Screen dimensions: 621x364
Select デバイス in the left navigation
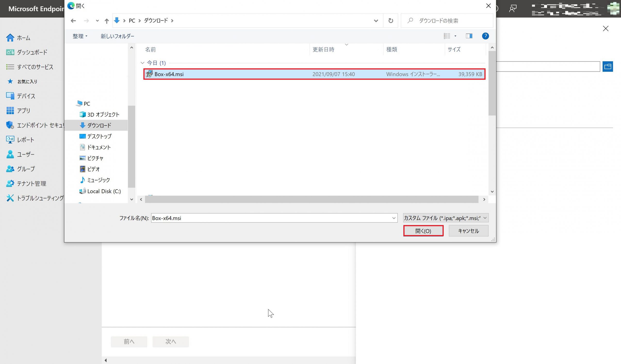click(x=26, y=96)
